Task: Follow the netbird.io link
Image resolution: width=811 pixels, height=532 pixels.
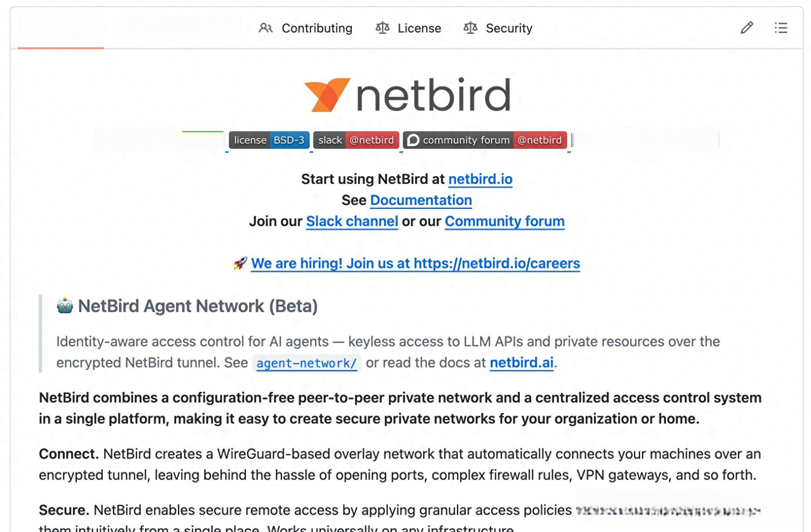Action: (x=480, y=179)
